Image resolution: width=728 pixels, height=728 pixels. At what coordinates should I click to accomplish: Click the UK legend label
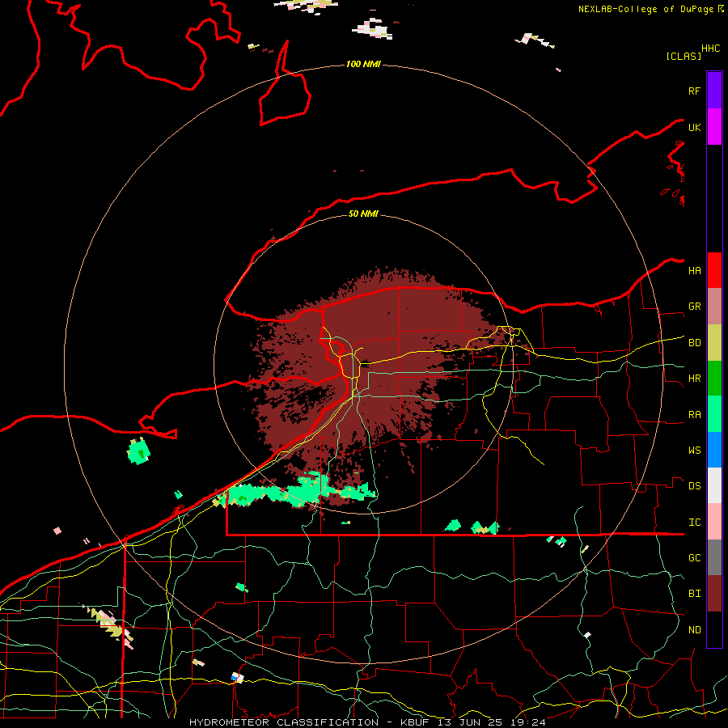pyautogui.click(x=695, y=127)
